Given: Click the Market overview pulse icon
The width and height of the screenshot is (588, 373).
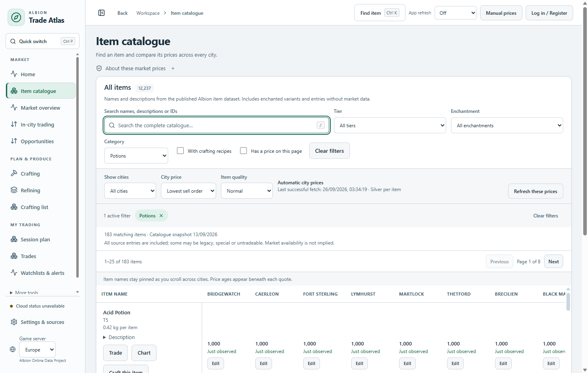Looking at the screenshot, I should point(14,107).
